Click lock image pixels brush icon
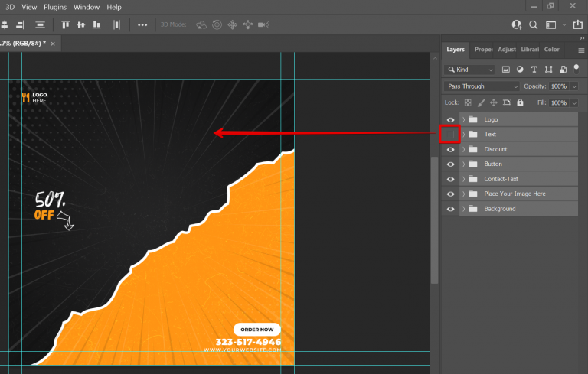 point(481,102)
